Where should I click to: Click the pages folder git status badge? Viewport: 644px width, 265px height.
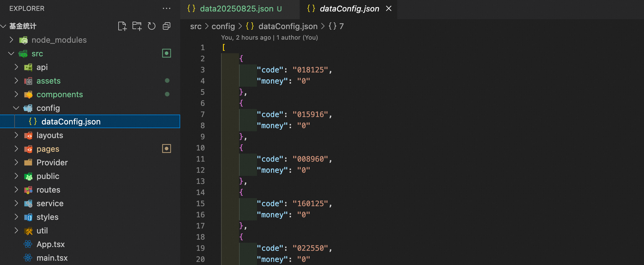pos(167,149)
